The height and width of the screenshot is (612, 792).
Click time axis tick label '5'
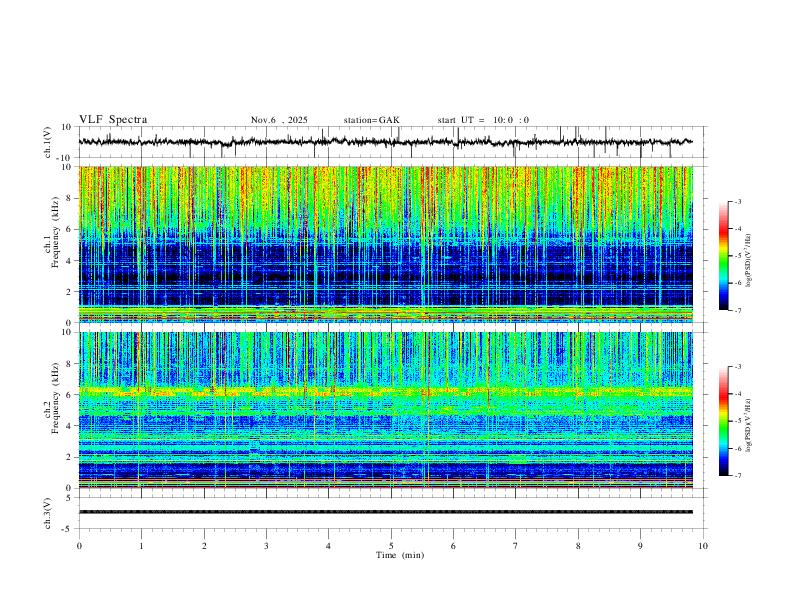point(391,546)
